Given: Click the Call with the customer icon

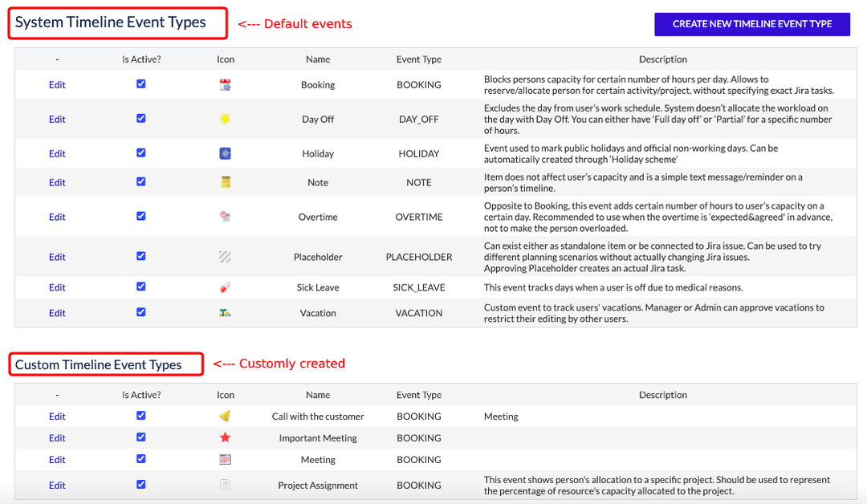Looking at the screenshot, I should (225, 417).
